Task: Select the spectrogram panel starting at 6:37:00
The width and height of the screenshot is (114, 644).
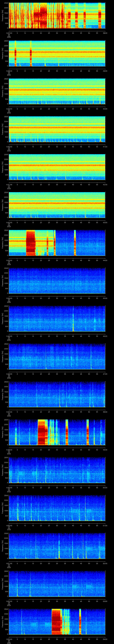Action: [x=57, y=16]
